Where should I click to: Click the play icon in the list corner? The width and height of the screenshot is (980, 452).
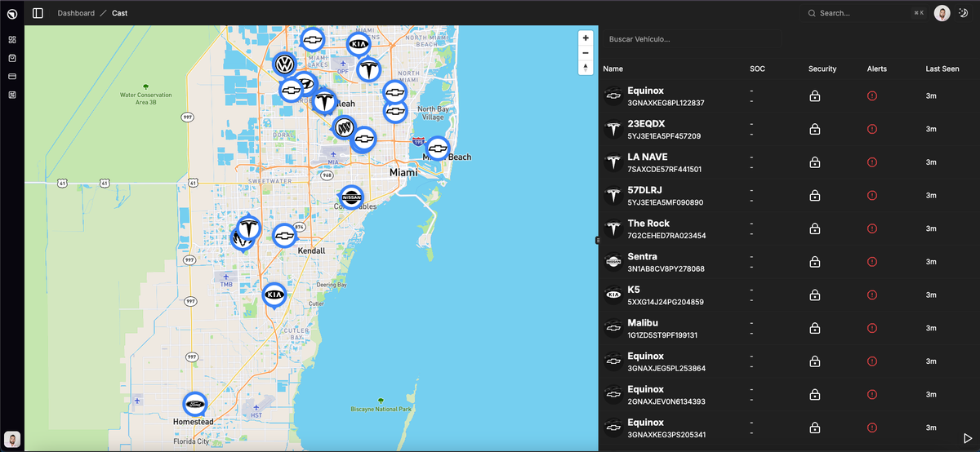pos(968,439)
